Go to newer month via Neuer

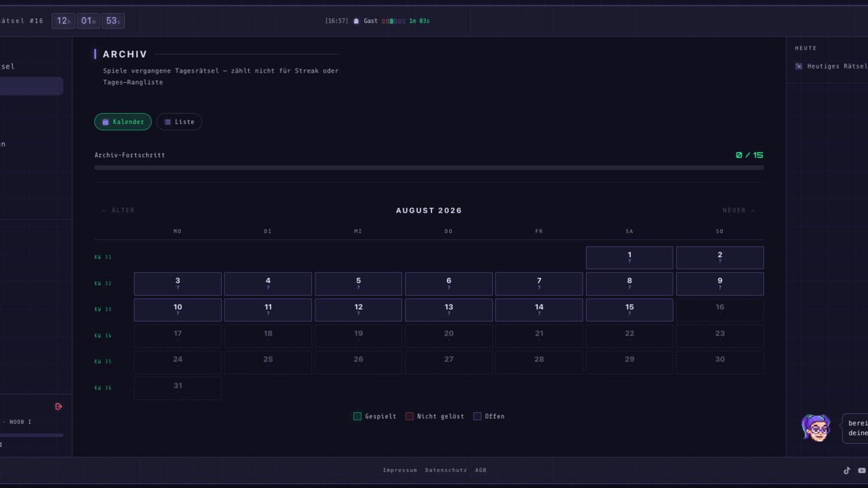(738, 210)
